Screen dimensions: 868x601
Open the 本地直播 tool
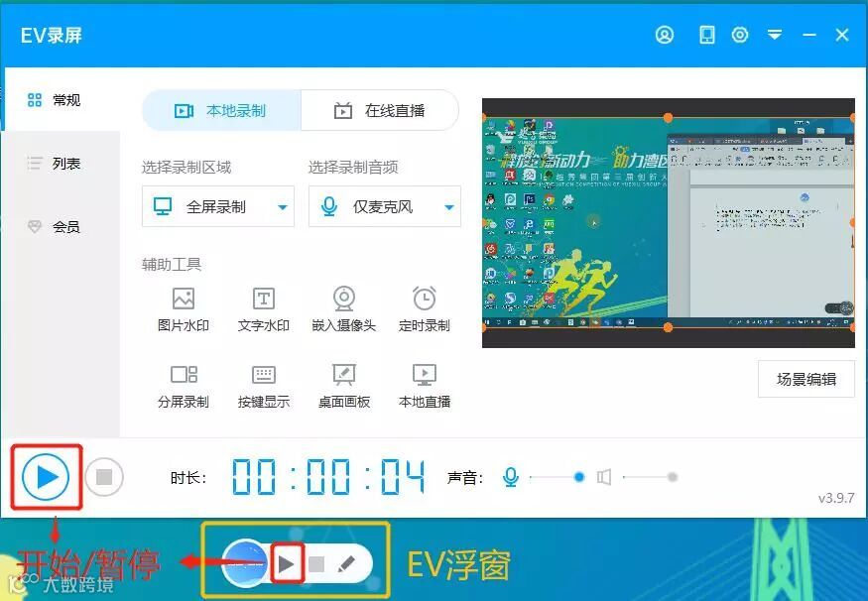[424, 386]
